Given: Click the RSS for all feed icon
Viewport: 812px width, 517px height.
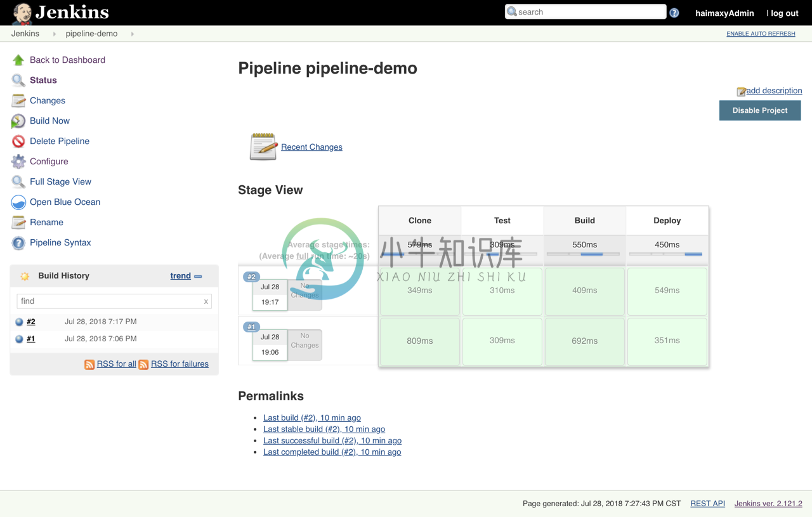Looking at the screenshot, I should (89, 365).
